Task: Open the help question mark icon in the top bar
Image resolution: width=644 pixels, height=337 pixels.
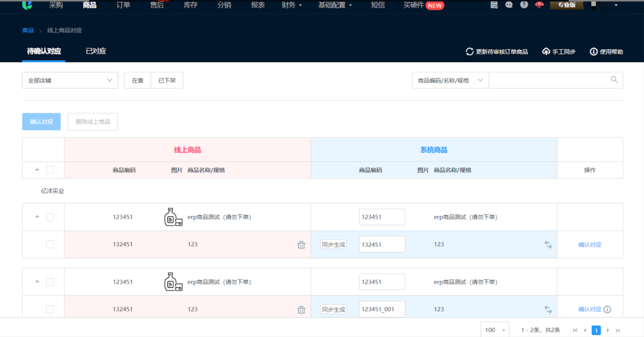Action: pyautogui.click(x=524, y=5)
